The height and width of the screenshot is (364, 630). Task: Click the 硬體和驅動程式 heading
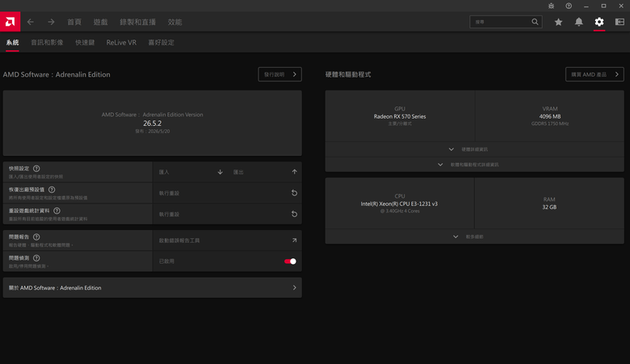coord(348,74)
